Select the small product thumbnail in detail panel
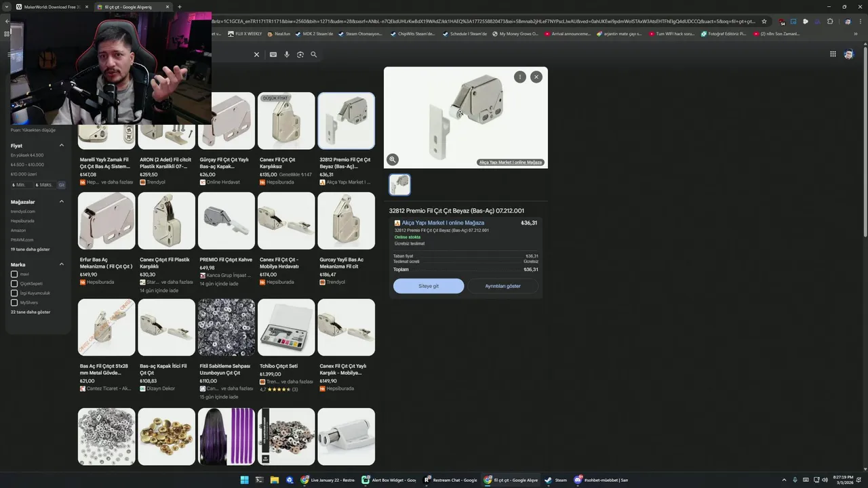 [399, 184]
